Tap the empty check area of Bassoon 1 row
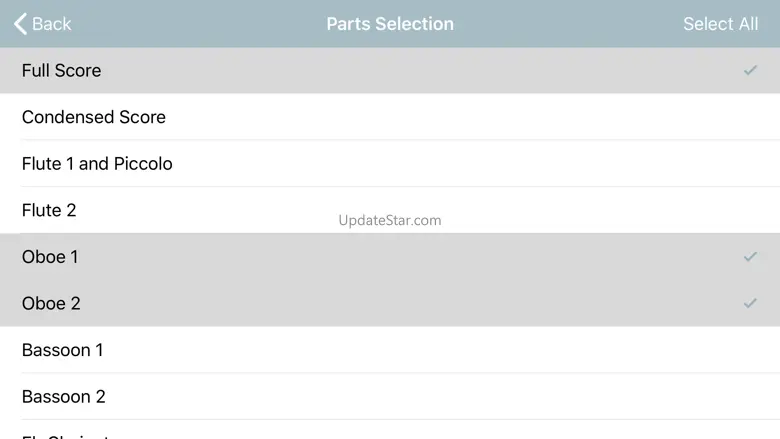This screenshot has width=780, height=439. pyautogui.click(x=750, y=350)
